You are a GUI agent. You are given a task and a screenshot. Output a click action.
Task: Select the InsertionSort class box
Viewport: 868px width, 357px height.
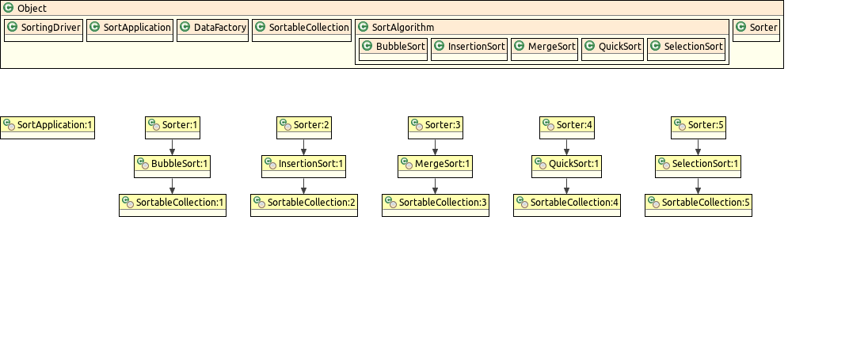(x=469, y=47)
